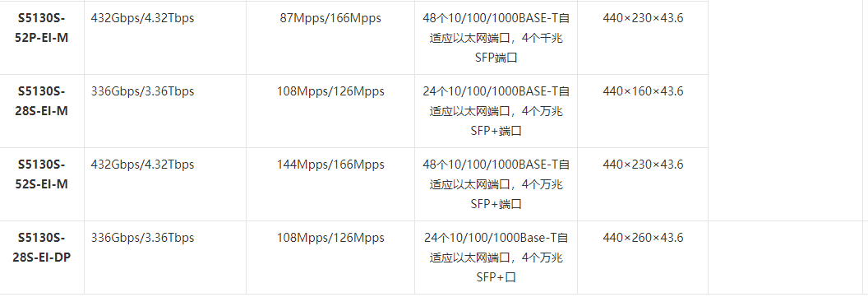This screenshot has width=868, height=297.
Task: Select 108Mpps/126Mpps in S5130S-28S-EI-DP row
Action: point(330,238)
